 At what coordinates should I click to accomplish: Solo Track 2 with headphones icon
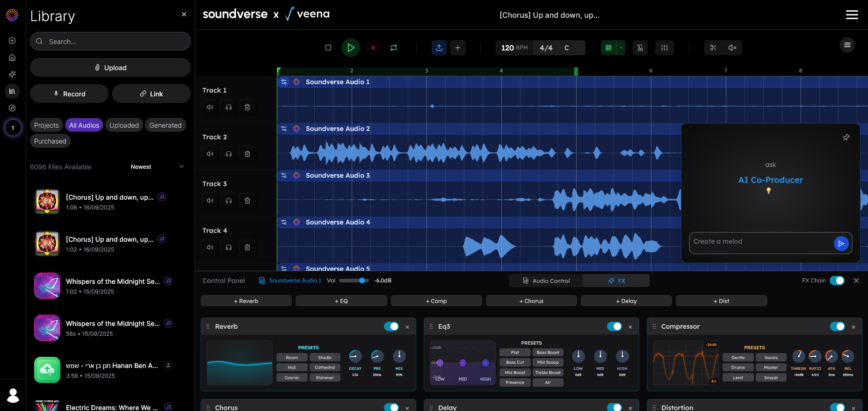pos(229,154)
